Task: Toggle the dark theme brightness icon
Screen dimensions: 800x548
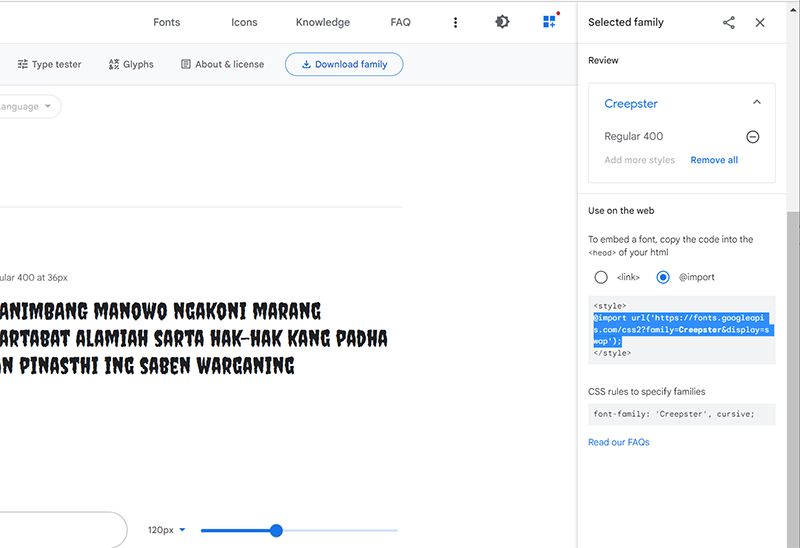Action: (502, 22)
